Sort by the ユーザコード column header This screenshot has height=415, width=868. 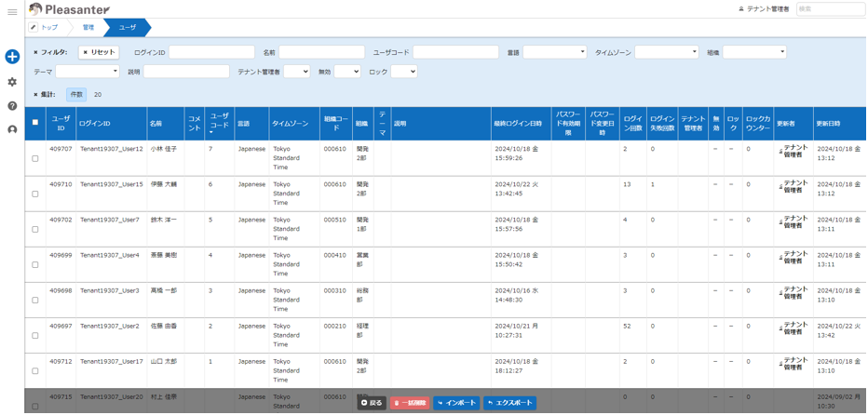pos(219,123)
